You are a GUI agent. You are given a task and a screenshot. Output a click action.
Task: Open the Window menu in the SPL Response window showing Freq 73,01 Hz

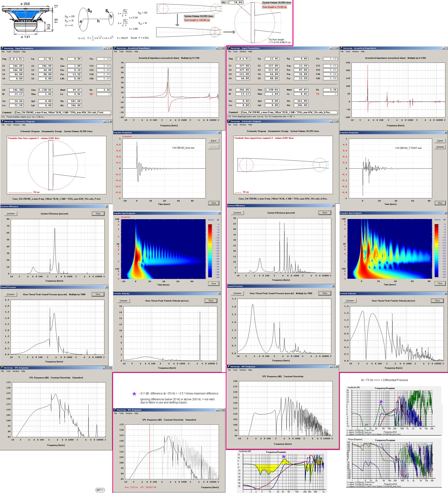pyautogui.click(x=129, y=413)
